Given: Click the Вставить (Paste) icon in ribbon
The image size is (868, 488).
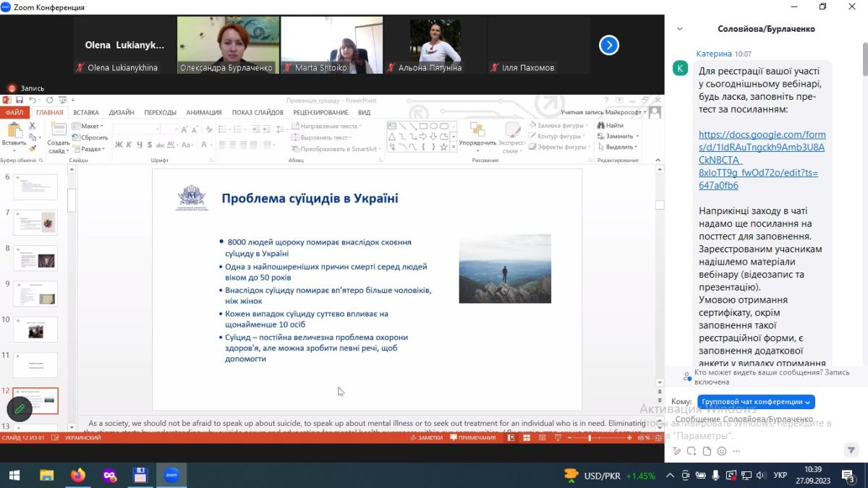Looking at the screenshot, I should coord(14,134).
